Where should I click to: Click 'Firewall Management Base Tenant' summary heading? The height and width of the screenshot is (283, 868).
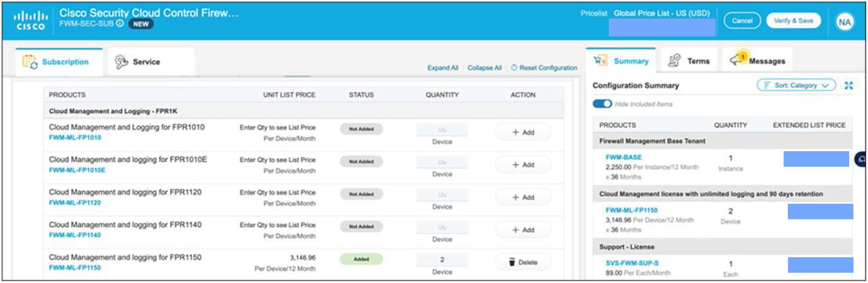tap(652, 141)
